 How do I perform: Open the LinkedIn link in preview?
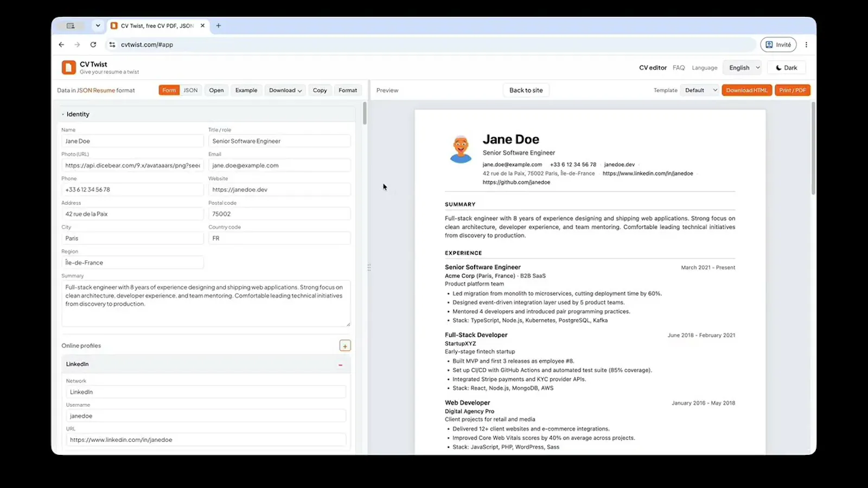click(x=648, y=174)
